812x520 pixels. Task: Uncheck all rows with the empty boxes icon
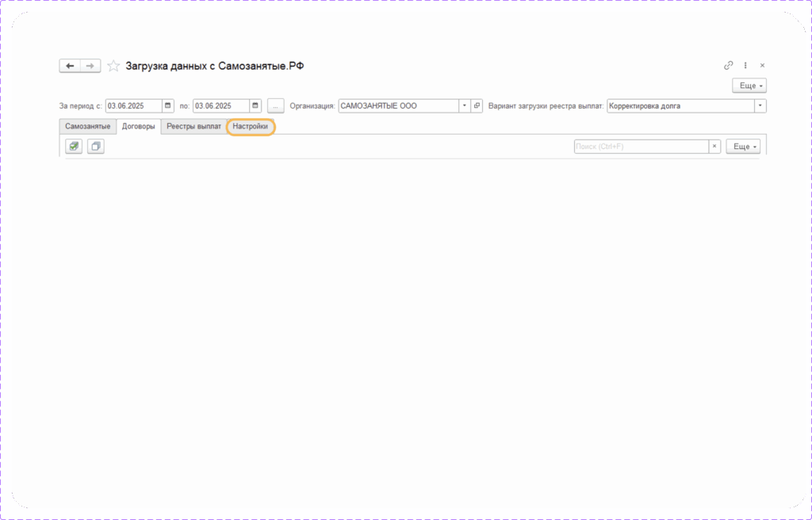coord(96,147)
